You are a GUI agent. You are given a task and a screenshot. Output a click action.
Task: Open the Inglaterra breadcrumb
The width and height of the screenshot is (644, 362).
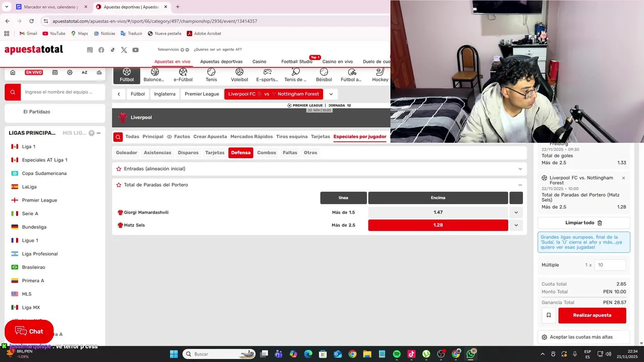pos(165,94)
